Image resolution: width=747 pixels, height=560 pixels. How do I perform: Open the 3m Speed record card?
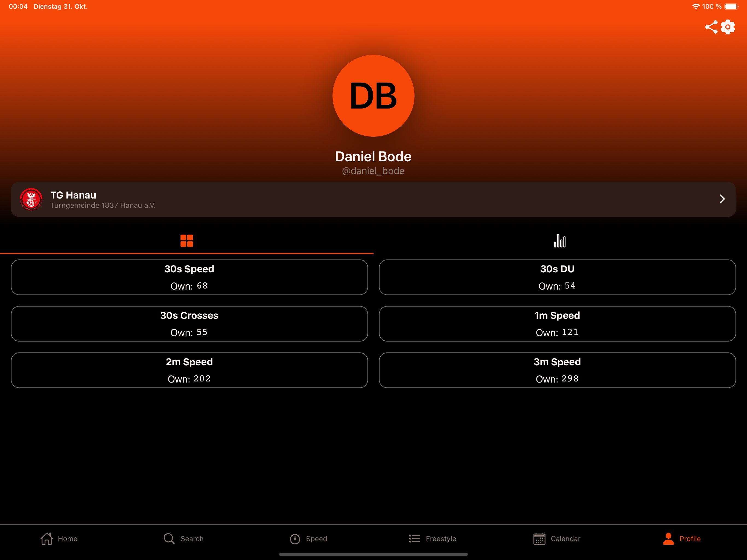click(557, 371)
